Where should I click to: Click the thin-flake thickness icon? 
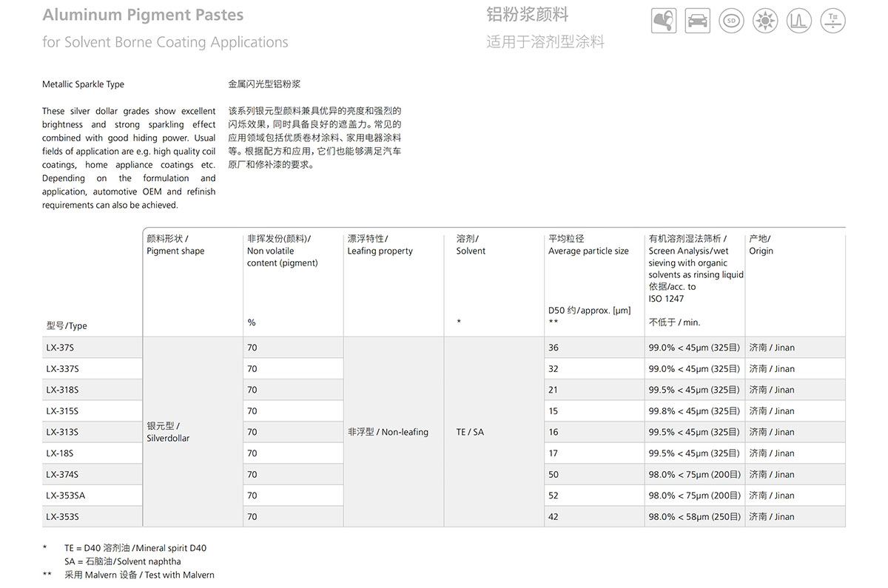pos(833,21)
